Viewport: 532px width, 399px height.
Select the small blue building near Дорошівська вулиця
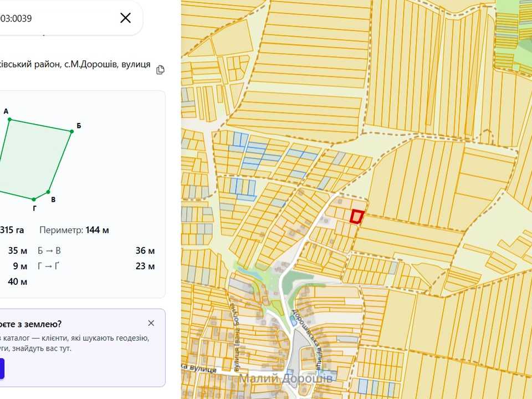pyautogui.click(x=293, y=321)
